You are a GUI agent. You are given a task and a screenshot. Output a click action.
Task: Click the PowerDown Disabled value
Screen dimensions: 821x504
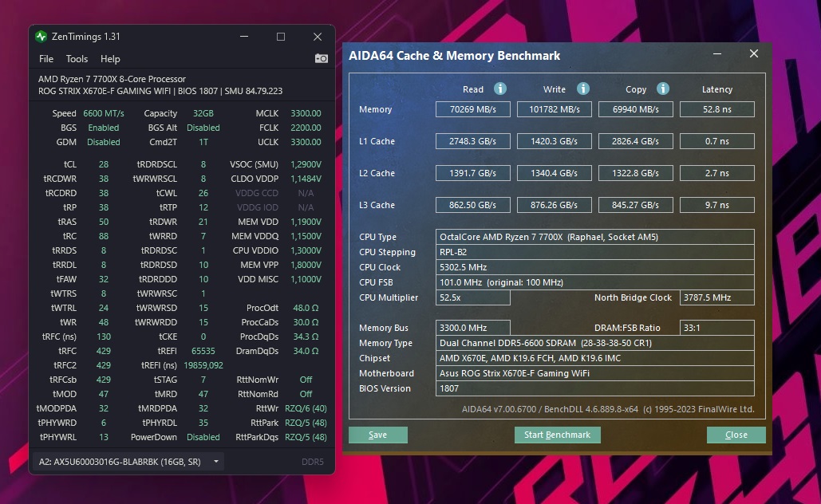coord(203,438)
